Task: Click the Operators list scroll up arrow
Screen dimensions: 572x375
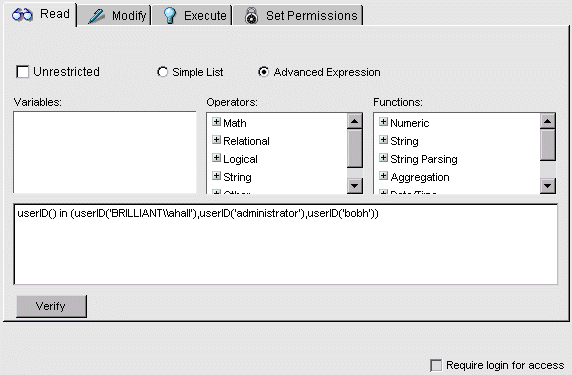Action: [x=355, y=121]
